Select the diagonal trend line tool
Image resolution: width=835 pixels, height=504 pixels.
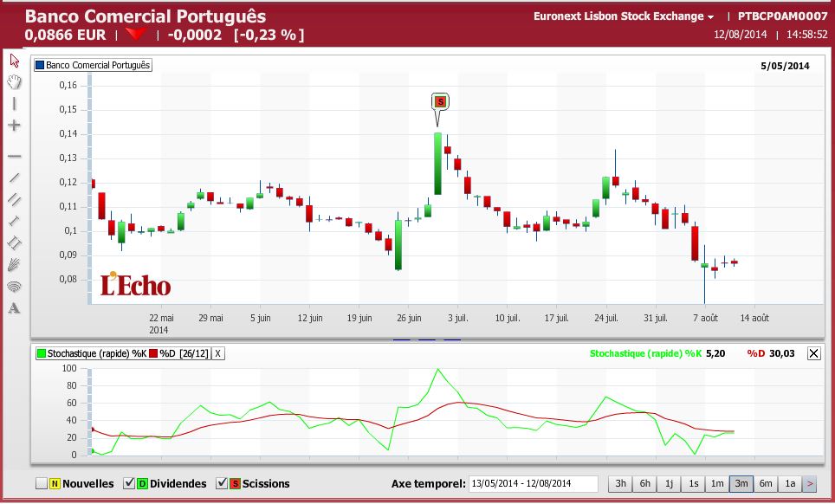pos(15,178)
